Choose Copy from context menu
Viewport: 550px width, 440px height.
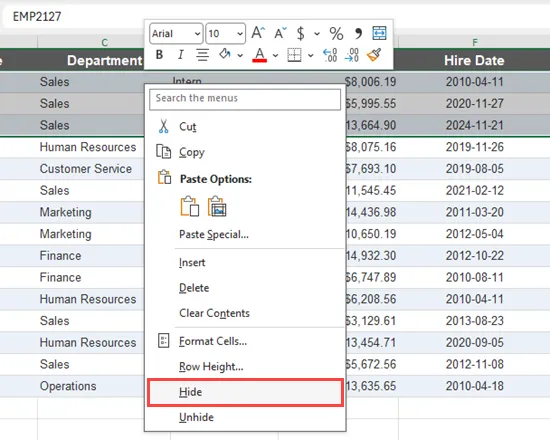point(245,152)
